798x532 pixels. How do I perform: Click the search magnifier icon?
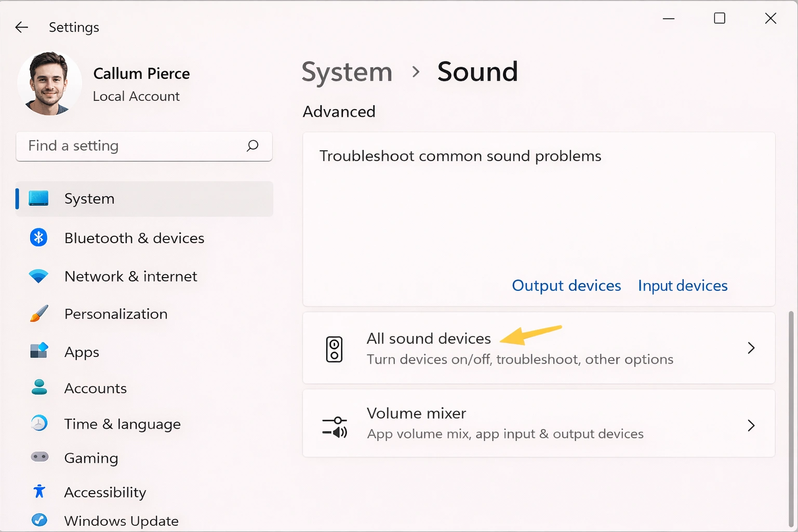[x=253, y=147]
